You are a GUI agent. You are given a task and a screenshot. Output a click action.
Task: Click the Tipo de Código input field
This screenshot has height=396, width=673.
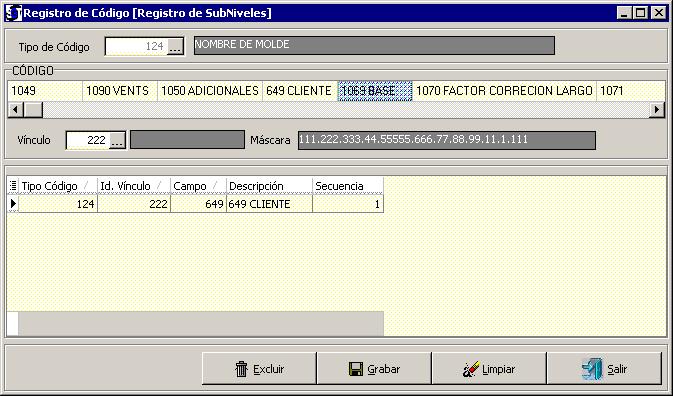coord(136,46)
